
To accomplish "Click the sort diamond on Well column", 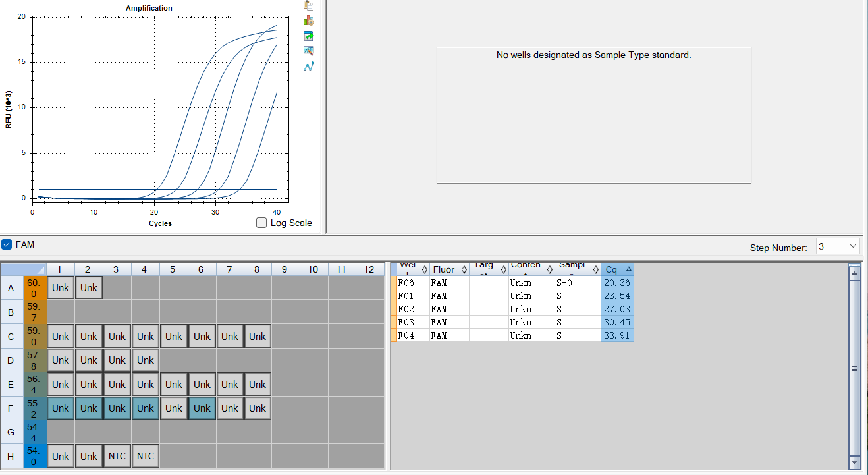I will [424, 269].
